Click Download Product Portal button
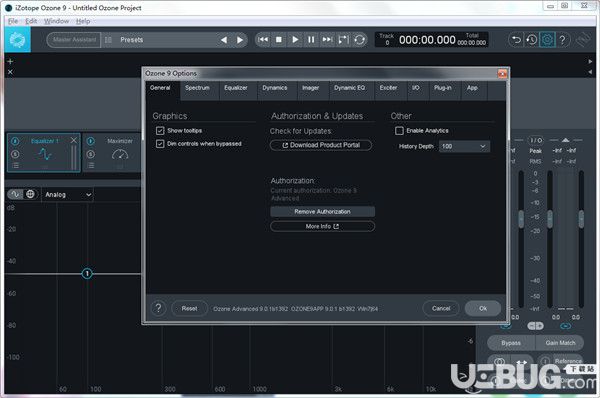The height and width of the screenshot is (398, 600). [321, 145]
